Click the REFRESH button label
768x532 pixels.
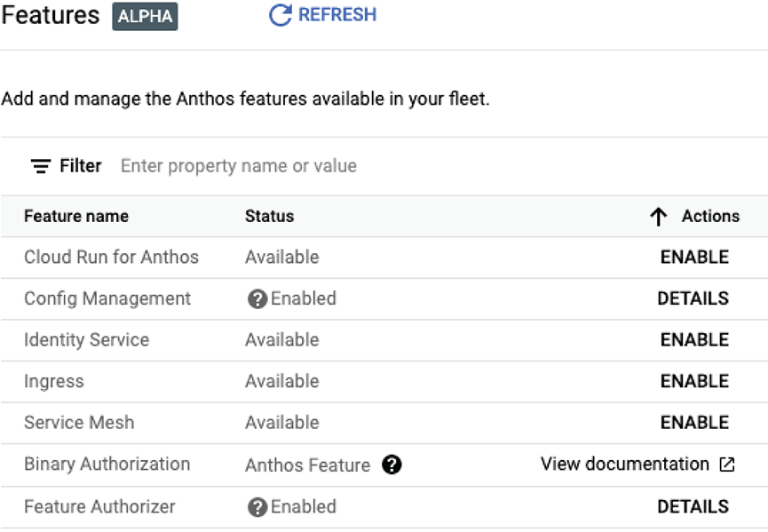tap(337, 15)
